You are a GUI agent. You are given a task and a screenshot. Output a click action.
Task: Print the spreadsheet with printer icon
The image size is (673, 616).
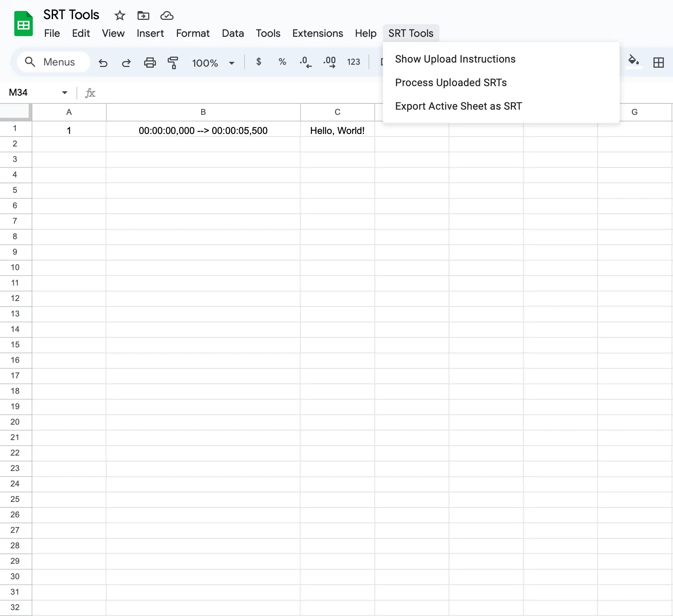click(x=150, y=63)
